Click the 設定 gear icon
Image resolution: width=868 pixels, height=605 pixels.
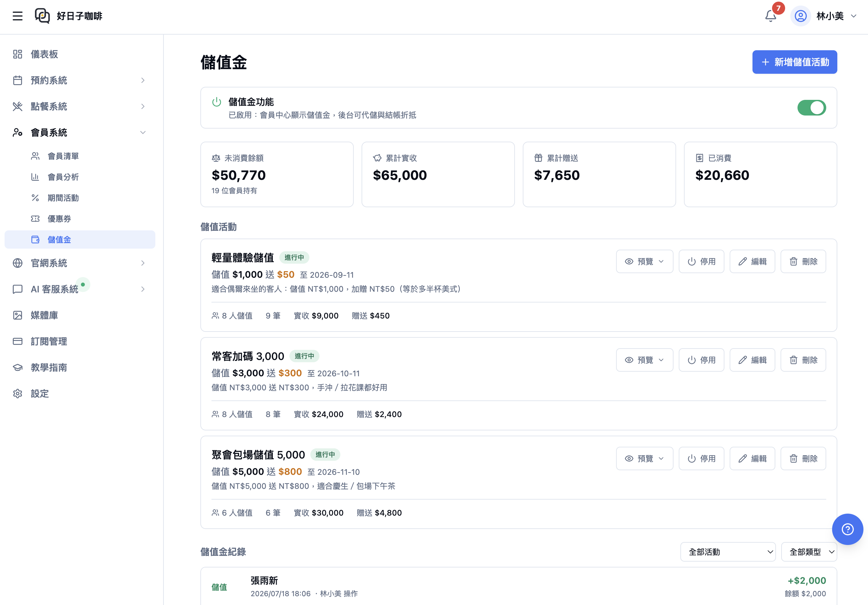click(x=17, y=393)
